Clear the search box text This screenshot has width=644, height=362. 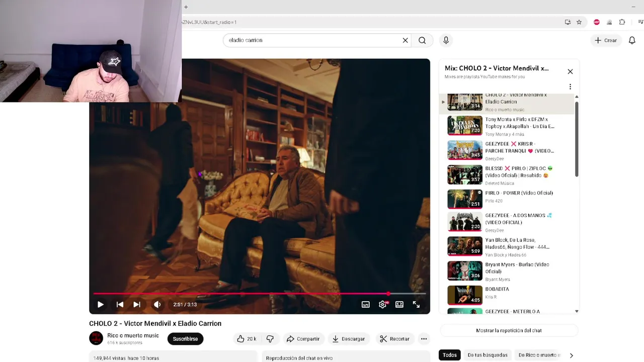(405, 40)
